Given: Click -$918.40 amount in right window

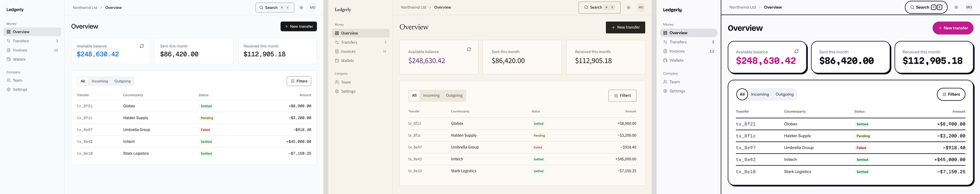Looking at the screenshot, I should [954, 148].
